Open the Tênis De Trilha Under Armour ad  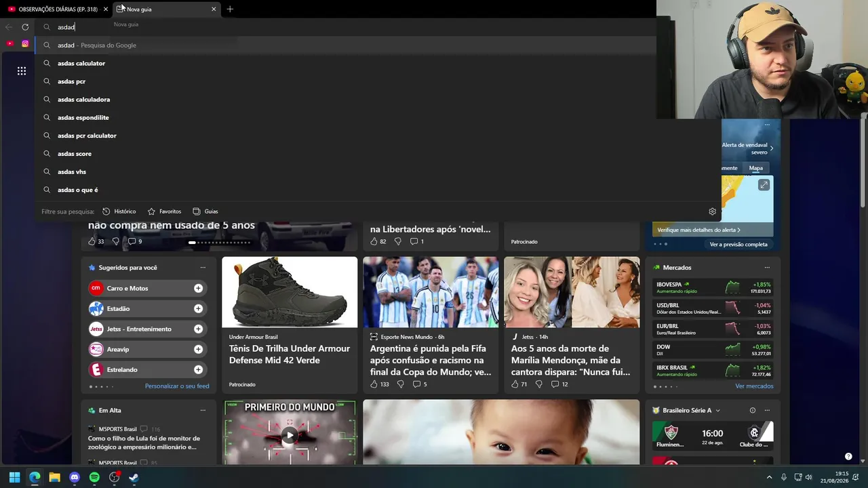[290, 325]
